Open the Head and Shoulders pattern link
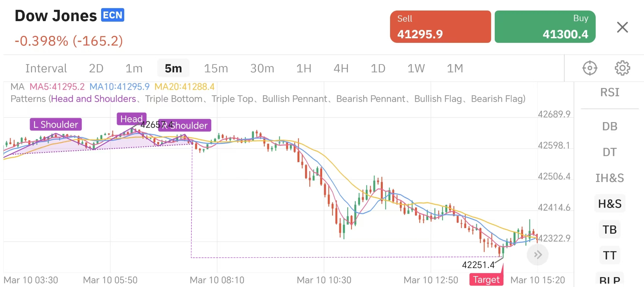Screen dimensions: 644x287 (94, 99)
